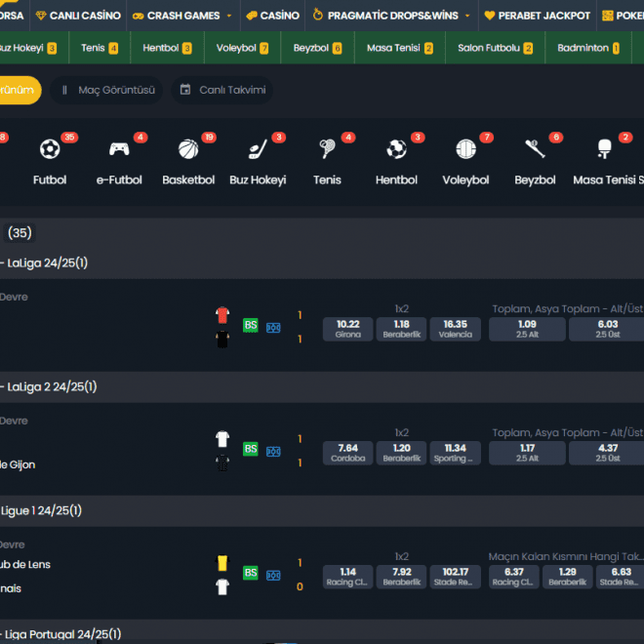Open field view icon for Cordoba match
This screenshot has height=644, width=644.
tap(273, 452)
